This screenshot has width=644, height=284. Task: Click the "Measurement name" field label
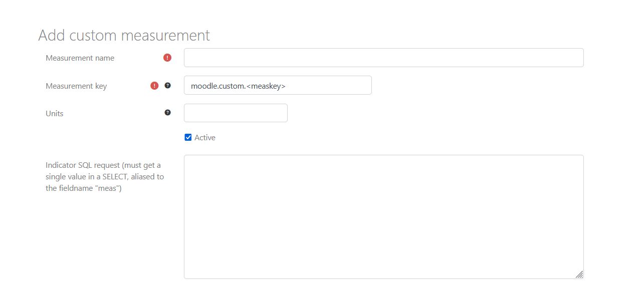tap(80, 58)
